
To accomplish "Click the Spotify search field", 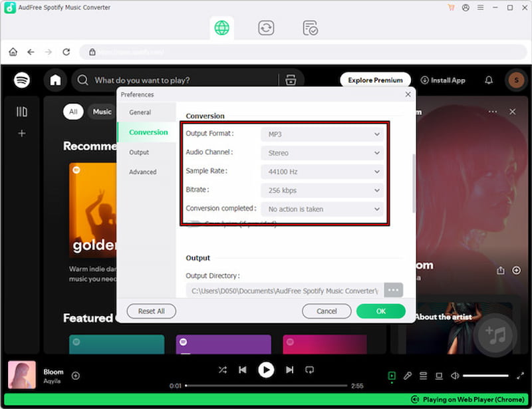I will (x=176, y=80).
